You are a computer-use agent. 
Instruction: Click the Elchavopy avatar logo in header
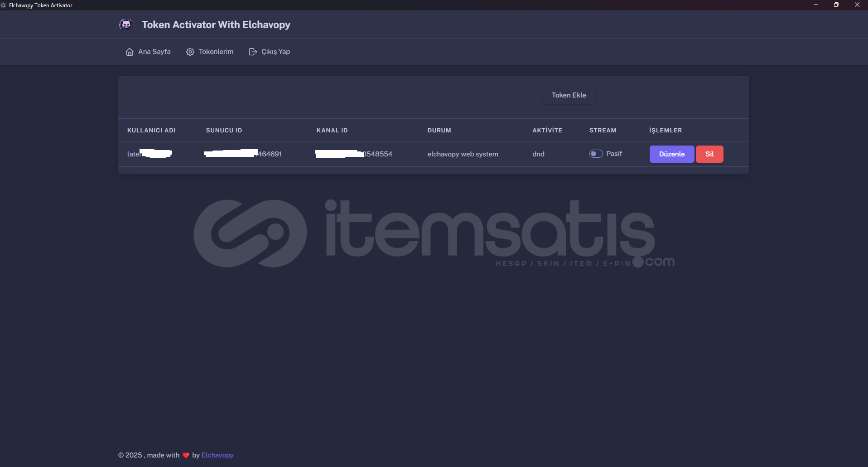(x=126, y=24)
